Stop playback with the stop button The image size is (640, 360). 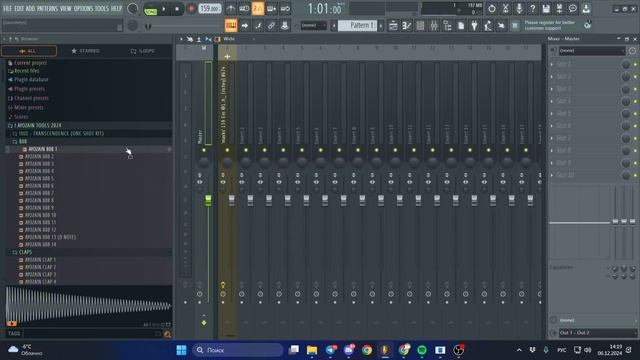pos(177,9)
